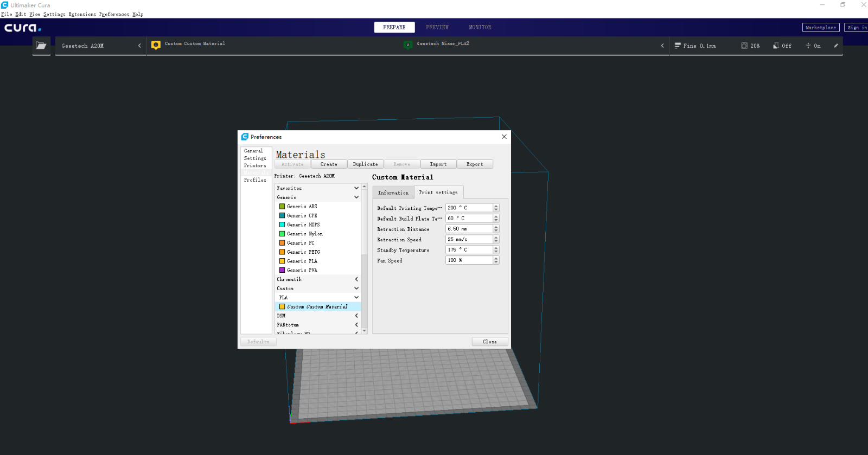Click the adhesion On icon
Image resolution: width=868 pixels, height=455 pixels.
[x=808, y=46]
